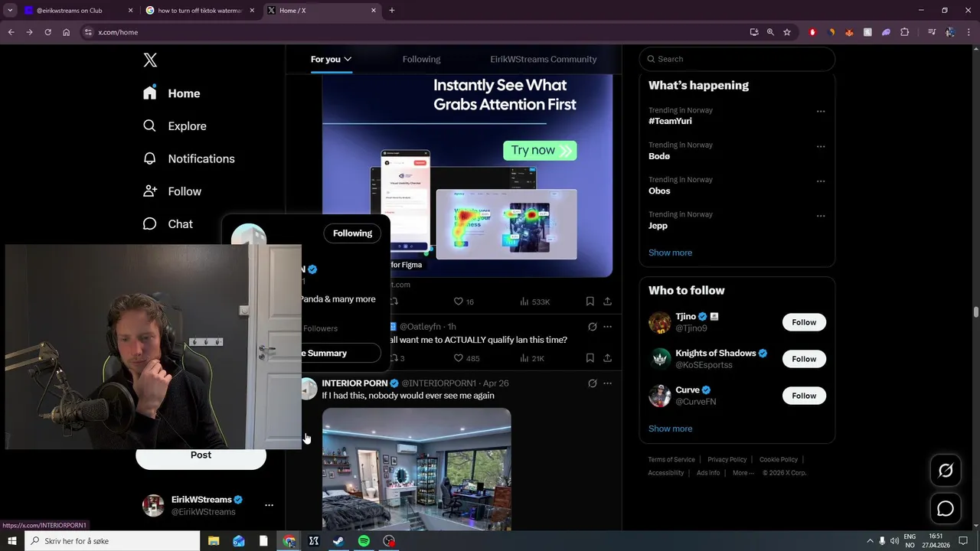Viewport: 980px width, 551px height.
Task: Open the floating Grok button
Action: pyautogui.click(x=946, y=471)
